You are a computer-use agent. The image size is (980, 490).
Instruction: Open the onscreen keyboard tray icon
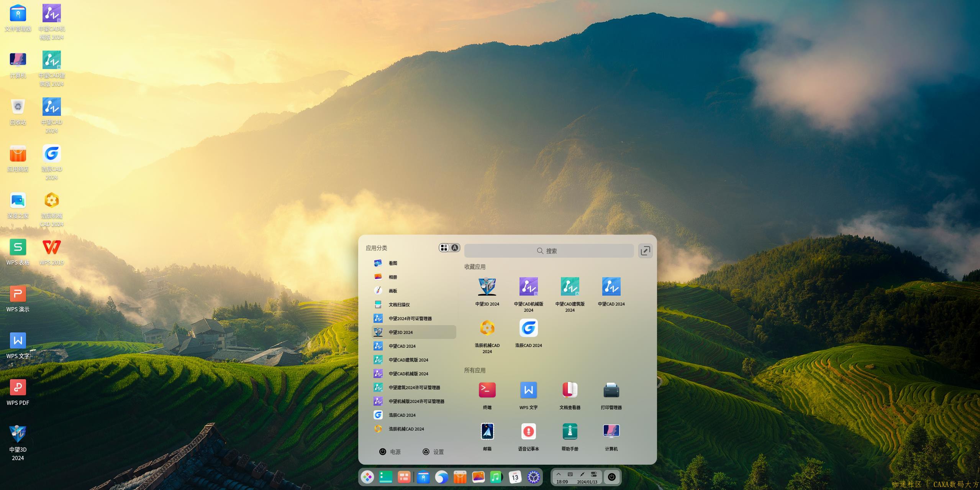coord(570,474)
